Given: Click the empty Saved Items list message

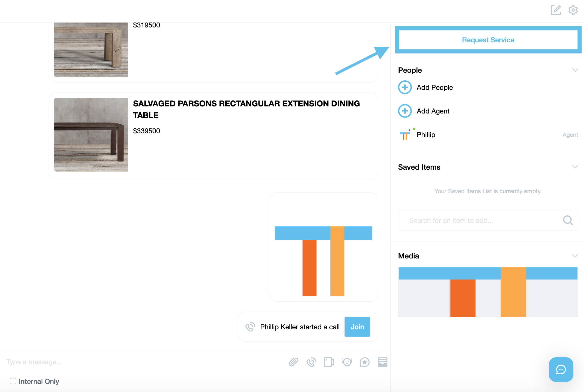Looking at the screenshot, I should click(x=488, y=191).
